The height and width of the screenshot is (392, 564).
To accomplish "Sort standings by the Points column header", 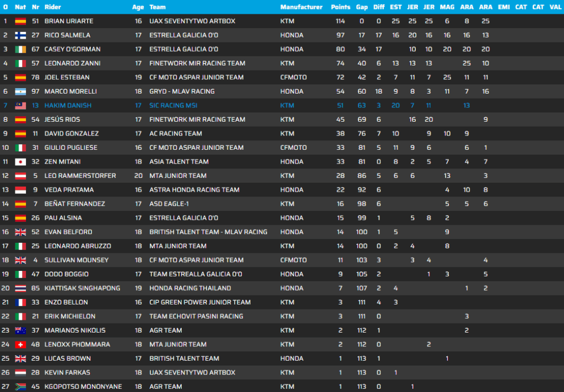I will pyautogui.click(x=340, y=7).
